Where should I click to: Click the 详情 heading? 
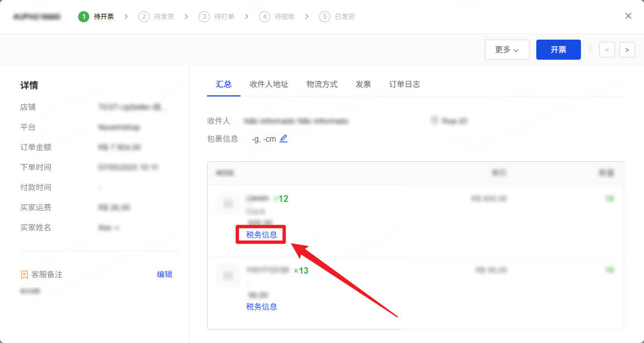tap(29, 85)
